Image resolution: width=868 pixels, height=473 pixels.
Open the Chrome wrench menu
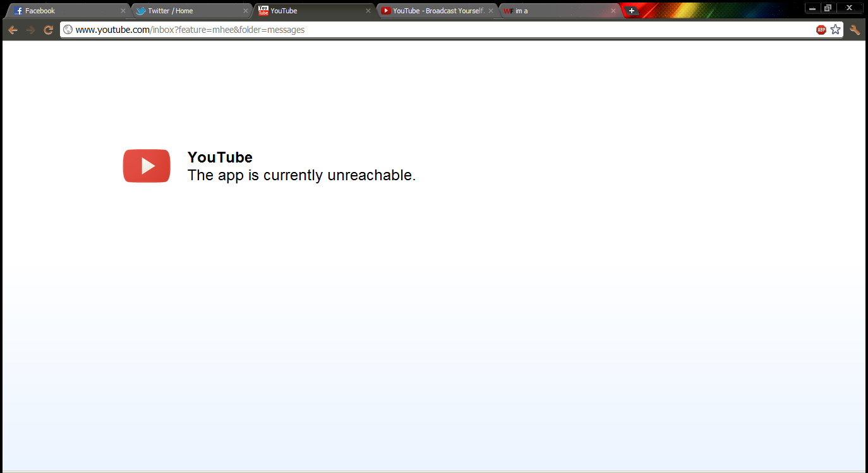pos(855,30)
